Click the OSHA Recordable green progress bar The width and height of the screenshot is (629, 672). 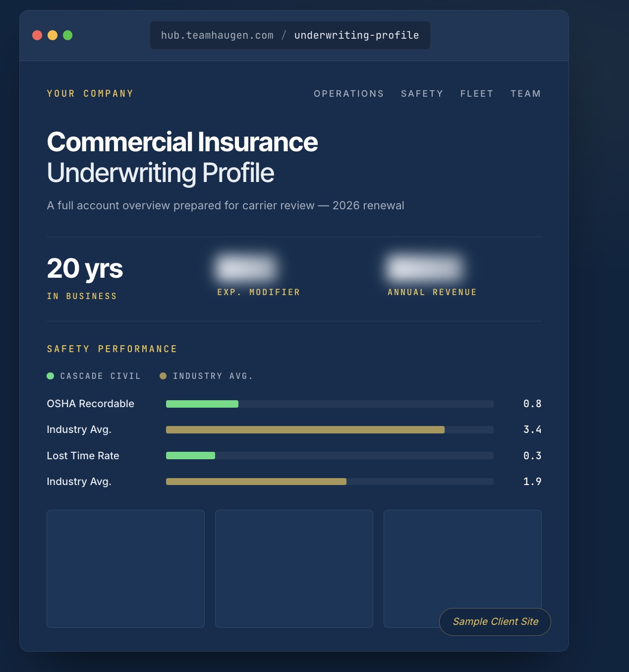pos(202,404)
